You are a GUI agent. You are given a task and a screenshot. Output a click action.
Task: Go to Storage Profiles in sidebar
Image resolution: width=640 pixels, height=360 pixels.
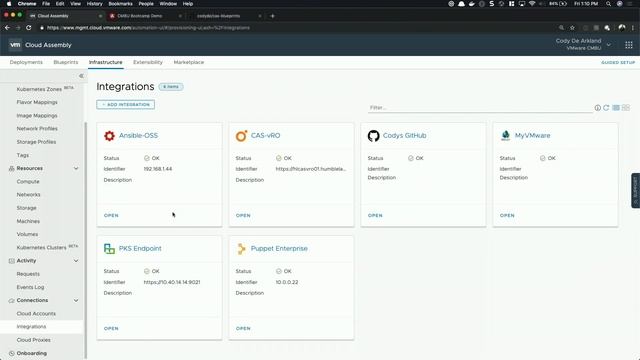[x=36, y=142]
